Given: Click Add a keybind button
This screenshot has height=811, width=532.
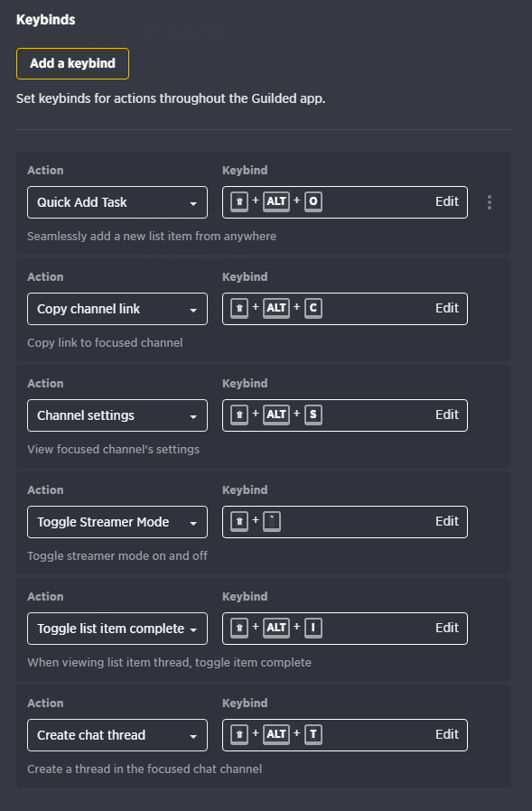Looking at the screenshot, I should (x=72, y=63).
